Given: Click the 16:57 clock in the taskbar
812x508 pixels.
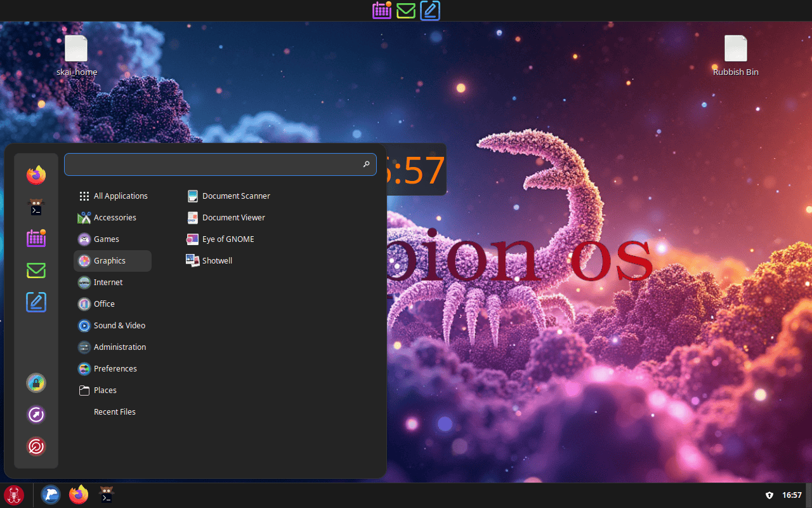Looking at the screenshot, I should pyautogui.click(x=792, y=495).
